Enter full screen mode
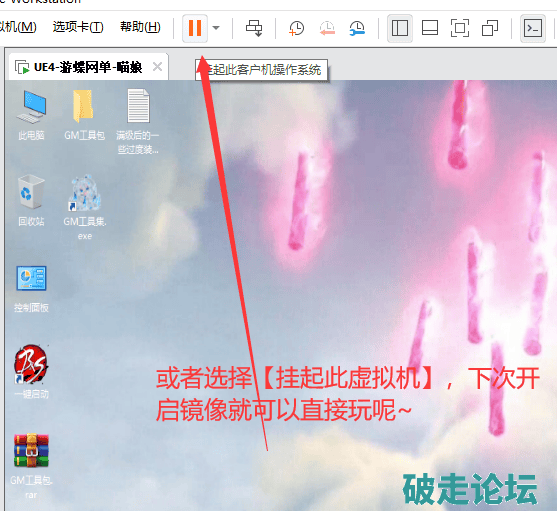 (460, 28)
